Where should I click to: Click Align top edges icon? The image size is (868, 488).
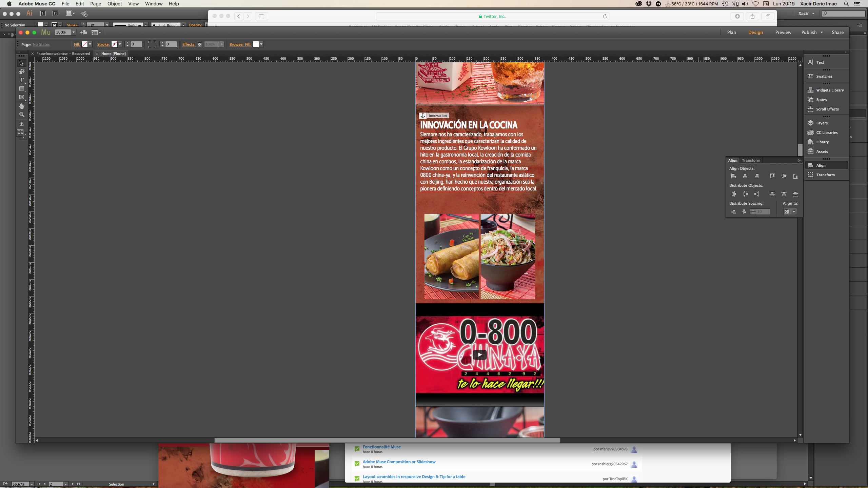pos(772,176)
